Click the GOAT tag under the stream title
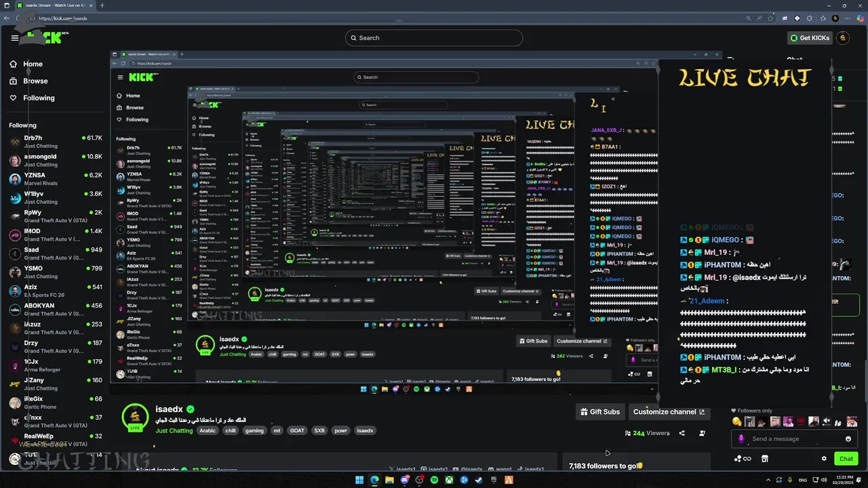 tap(297, 430)
